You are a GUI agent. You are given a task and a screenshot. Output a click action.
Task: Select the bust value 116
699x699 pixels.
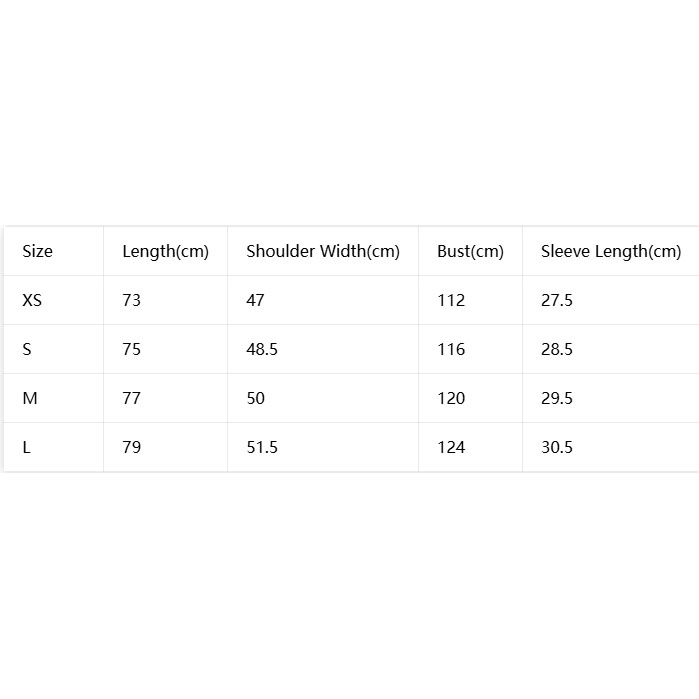point(451,349)
